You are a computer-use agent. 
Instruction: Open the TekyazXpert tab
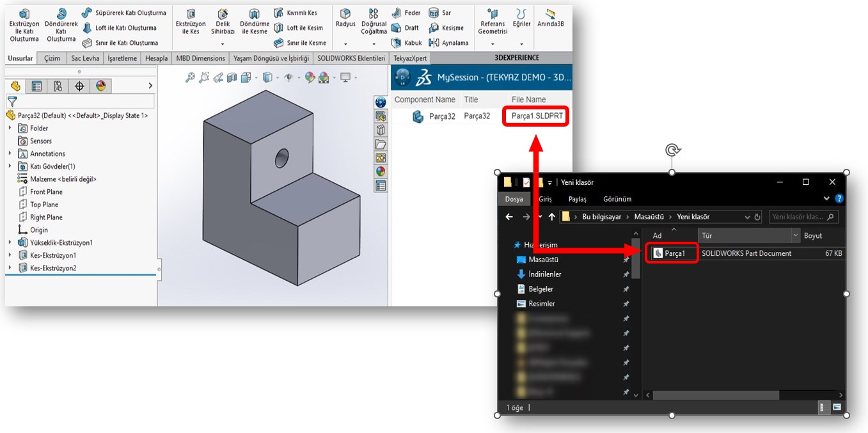(410, 58)
